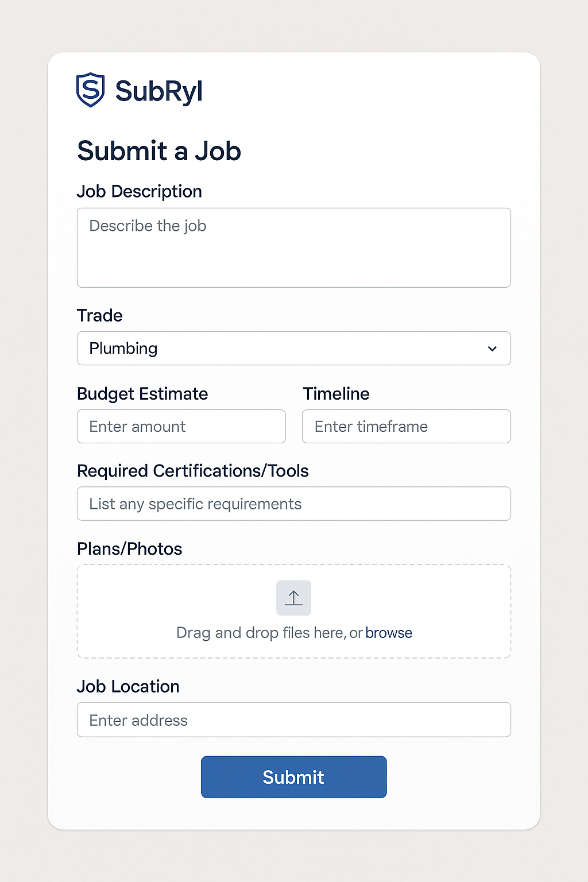Click the Job Description label
588x882 pixels.
tap(140, 191)
